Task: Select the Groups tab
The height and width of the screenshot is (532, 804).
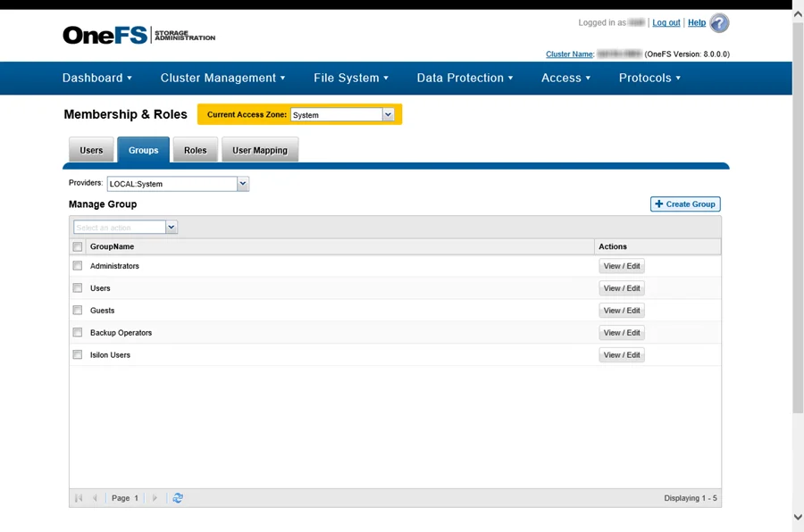Action: point(144,150)
